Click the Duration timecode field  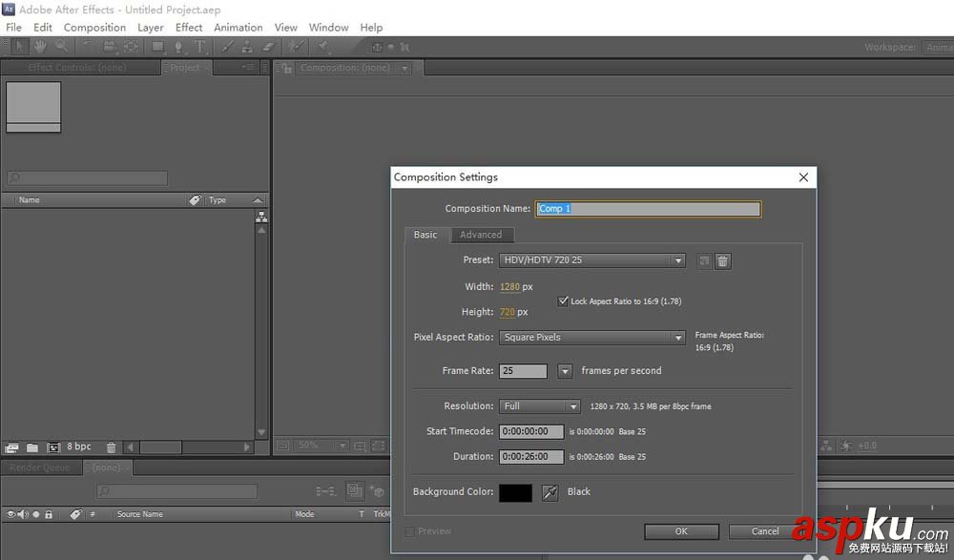(x=531, y=457)
